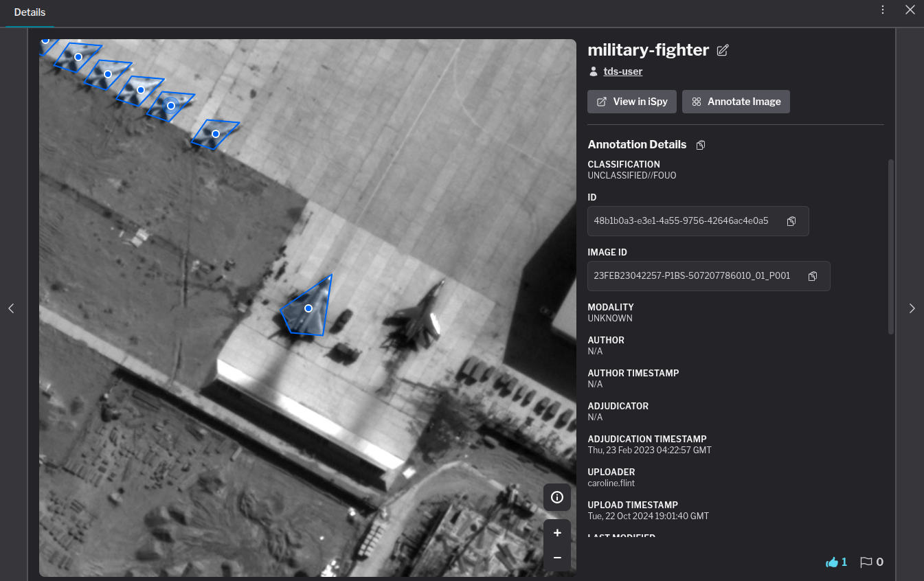Image resolution: width=924 pixels, height=581 pixels.
Task: Zoom out of the satellite image
Action: (557, 558)
